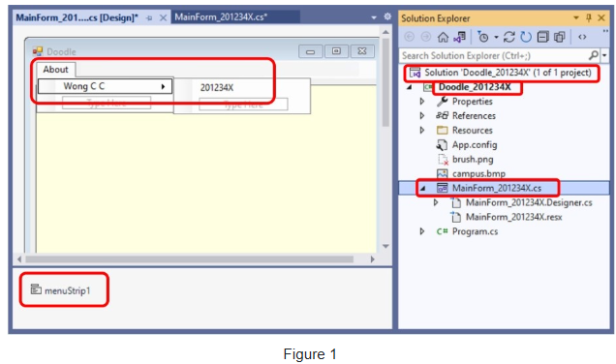
Task: Click the Resources folder icon
Action: (x=443, y=130)
